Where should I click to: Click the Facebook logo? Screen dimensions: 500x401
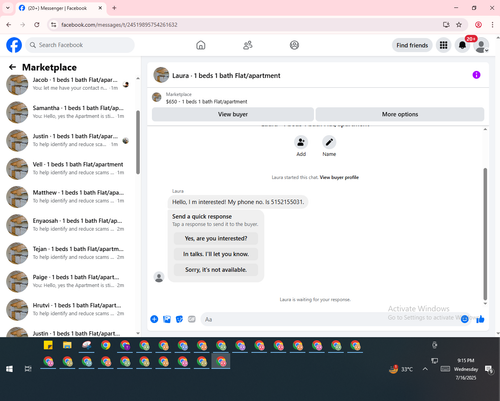click(x=14, y=45)
